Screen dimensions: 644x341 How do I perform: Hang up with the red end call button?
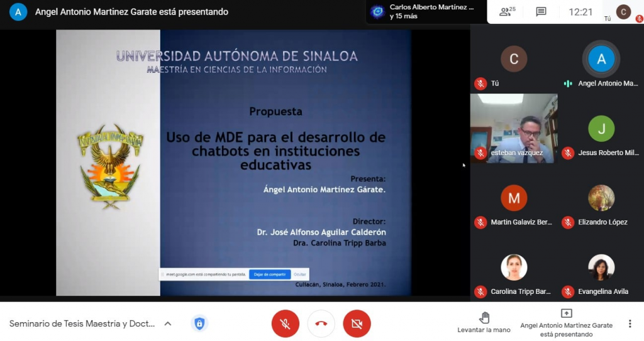point(321,324)
